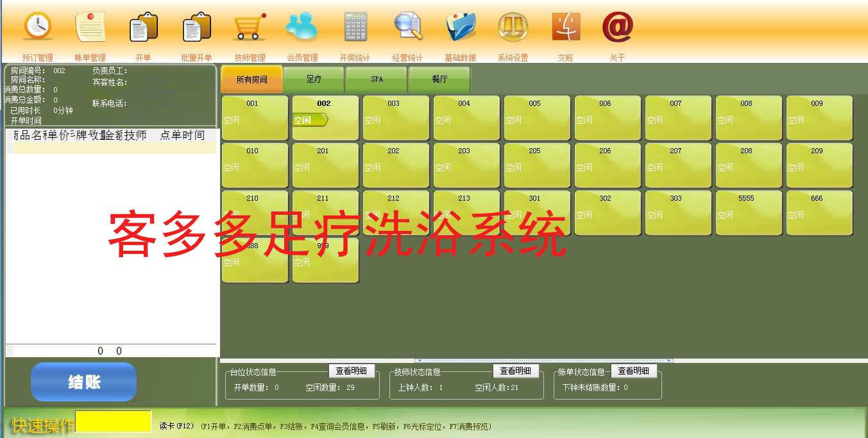View 台位状态信息 details via 查看明细

(352, 371)
